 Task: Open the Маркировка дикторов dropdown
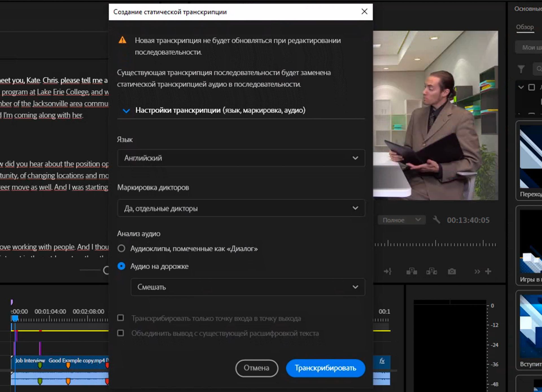(240, 208)
